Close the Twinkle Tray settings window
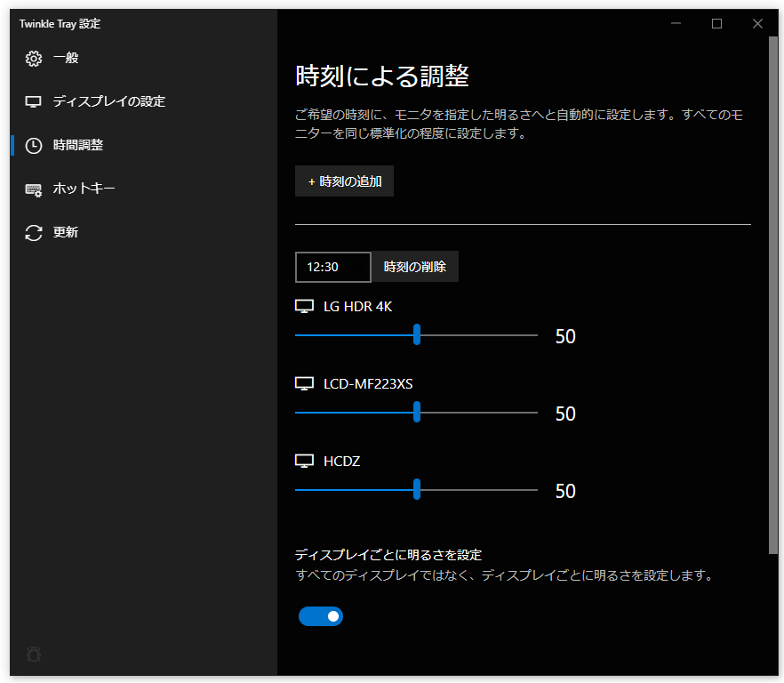This screenshot has height=683, width=784. tap(757, 23)
